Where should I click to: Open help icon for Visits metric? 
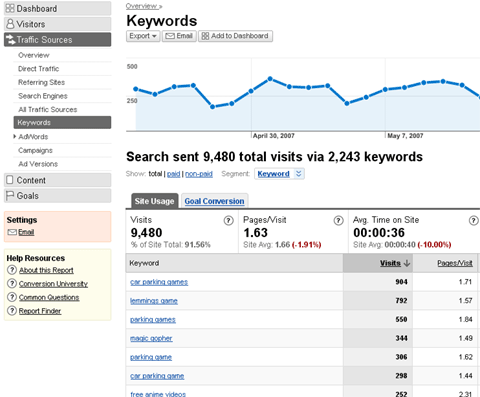pyautogui.click(x=229, y=220)
